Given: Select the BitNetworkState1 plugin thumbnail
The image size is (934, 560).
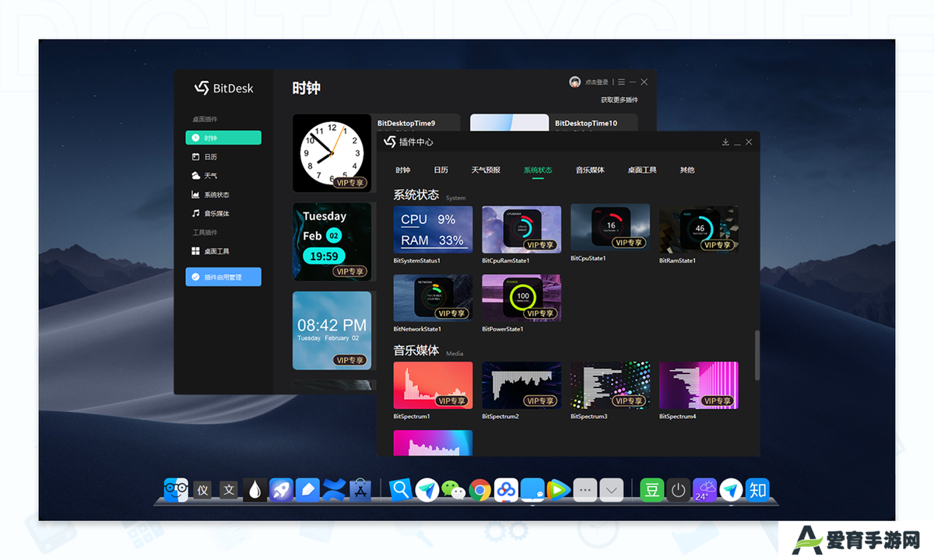Looking at the screenshot, I should (433, 298).
